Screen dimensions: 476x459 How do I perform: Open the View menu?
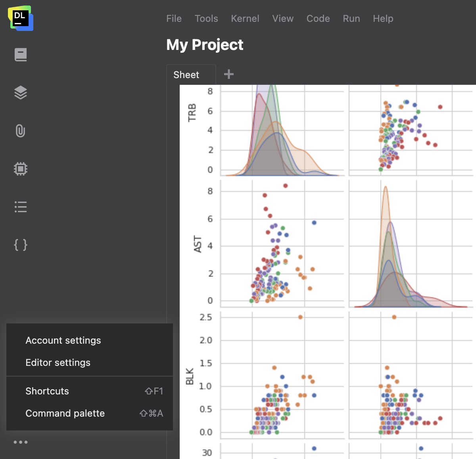point(283,19)
